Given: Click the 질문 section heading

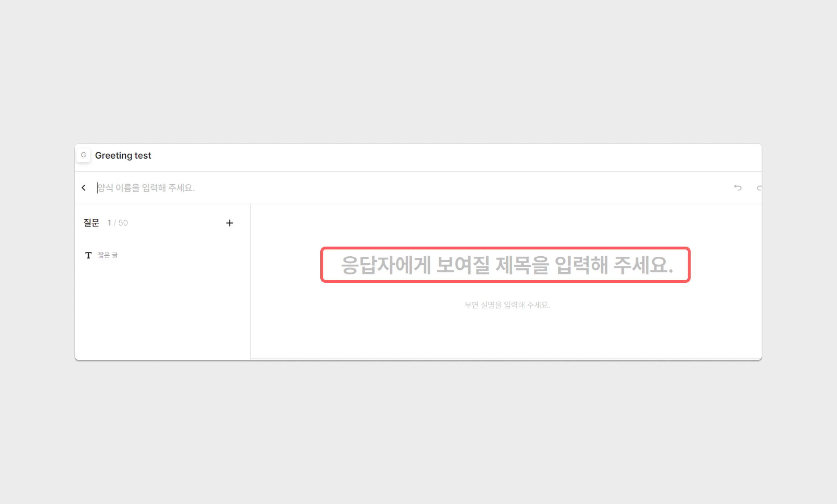Looking at the screenshot, I should [91, 223].
